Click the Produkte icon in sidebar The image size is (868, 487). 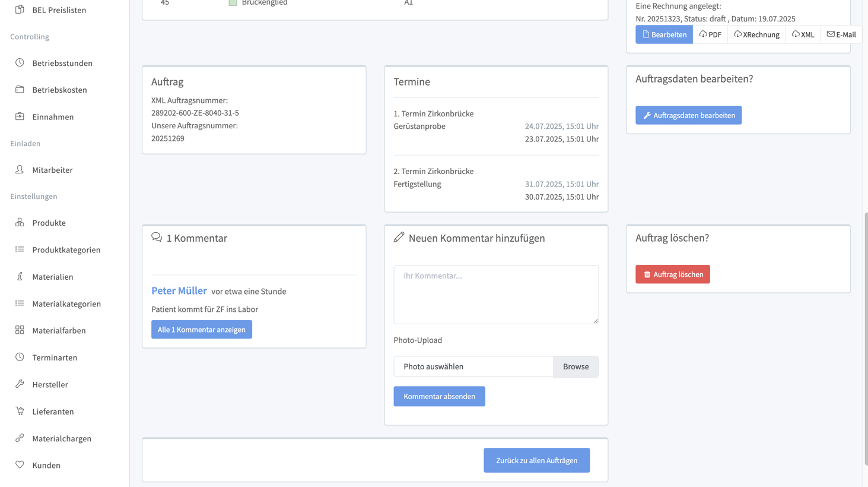pyautogui.click(x=20, y=223)
